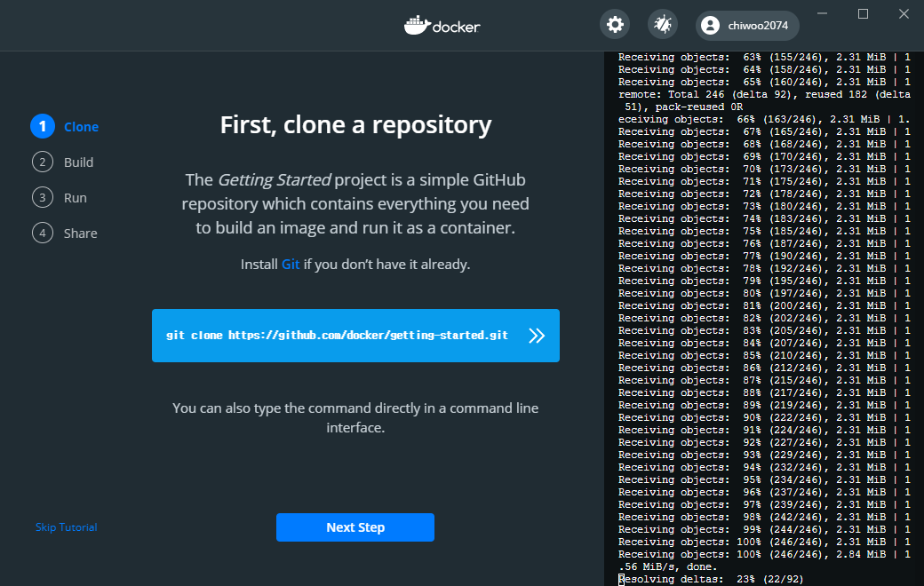
Task: Click the chiwoo2074 account button
Action: point(747,26)
